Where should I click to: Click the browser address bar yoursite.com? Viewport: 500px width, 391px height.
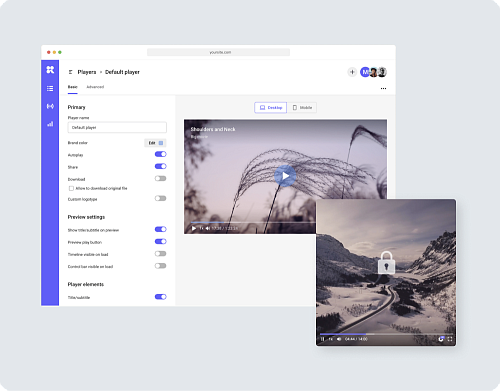coord(218,52)
